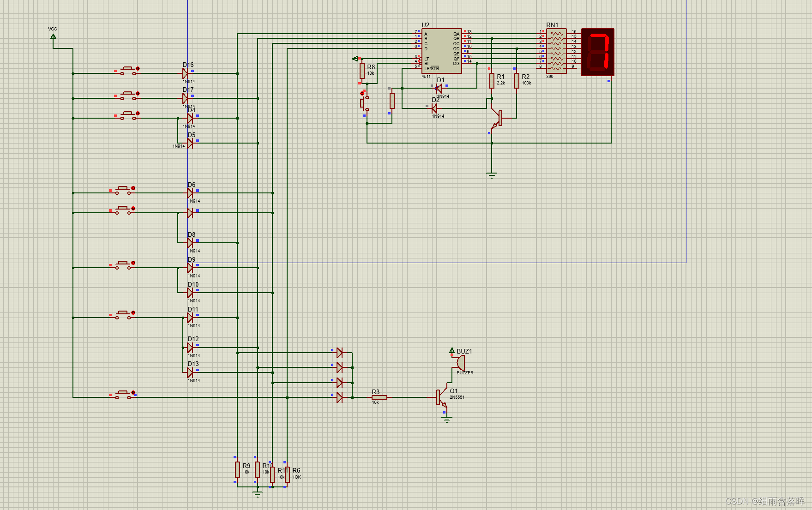
Task: Select diode D8
Action: coord(190,243)
